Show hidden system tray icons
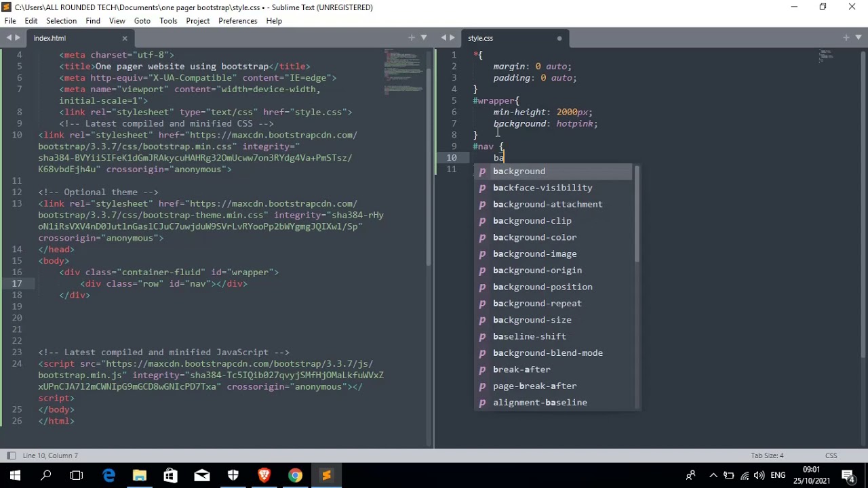The height and width of the screenshot is (488, 868). click(x=712, y=476)
